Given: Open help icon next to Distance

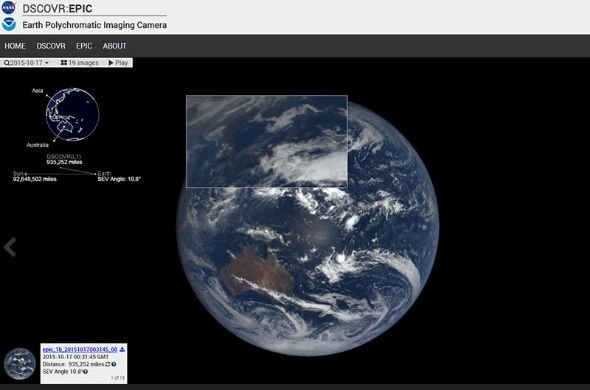Looking at the screenshot, I should 114,364.
